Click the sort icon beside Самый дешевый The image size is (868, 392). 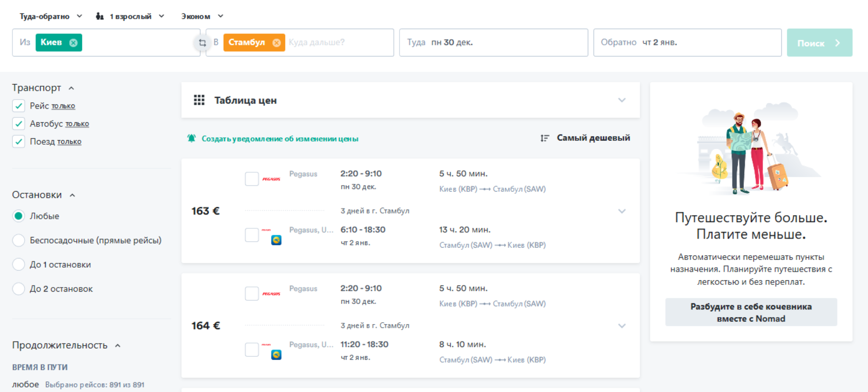pos(545,138)
